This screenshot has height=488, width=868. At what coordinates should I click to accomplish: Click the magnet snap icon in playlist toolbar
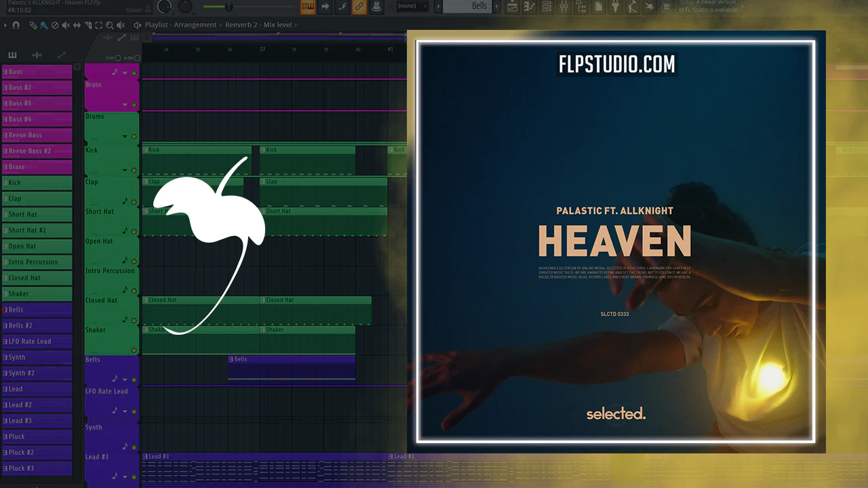coord(16,25)
